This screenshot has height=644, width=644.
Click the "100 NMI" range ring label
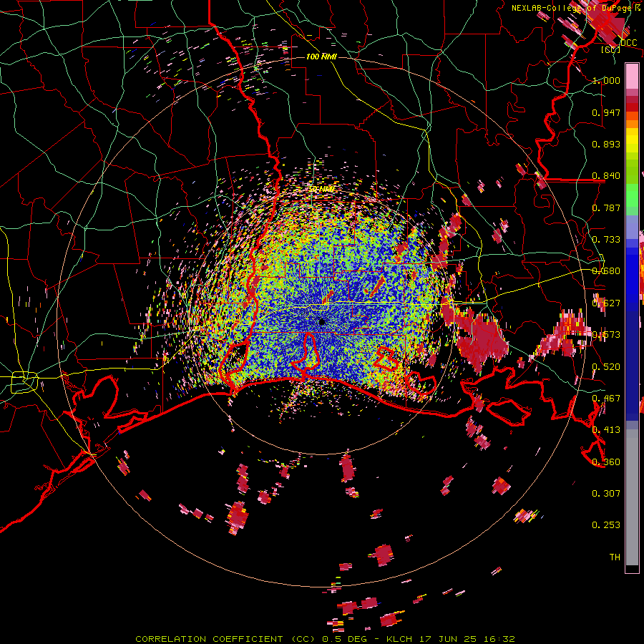click(x=321, y=57)
